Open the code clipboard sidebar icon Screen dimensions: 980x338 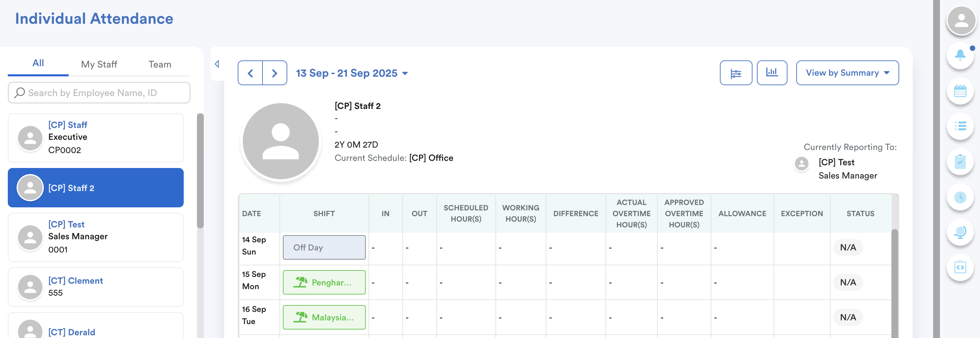click(960, 267)
